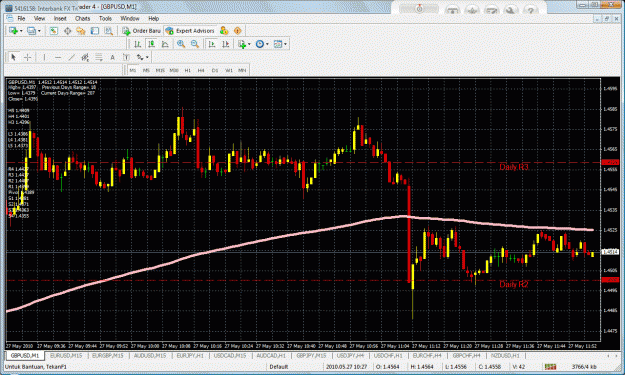The image size is (625, 375).
Task: Select D1 timeframe
Action: point(215,70)
